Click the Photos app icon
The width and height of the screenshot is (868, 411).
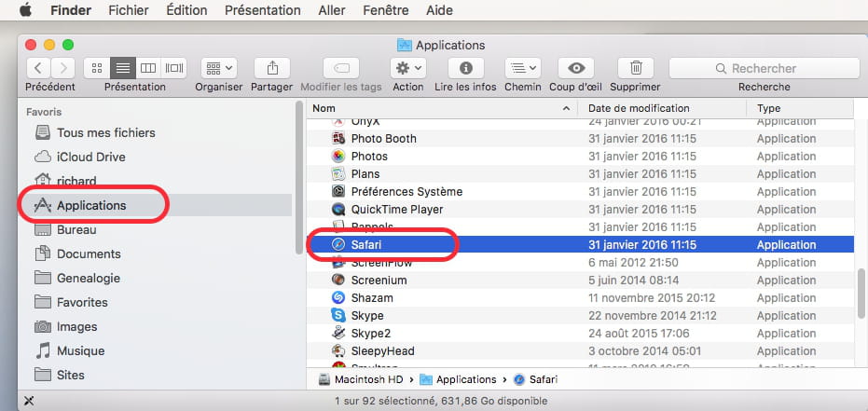point(338,156)
